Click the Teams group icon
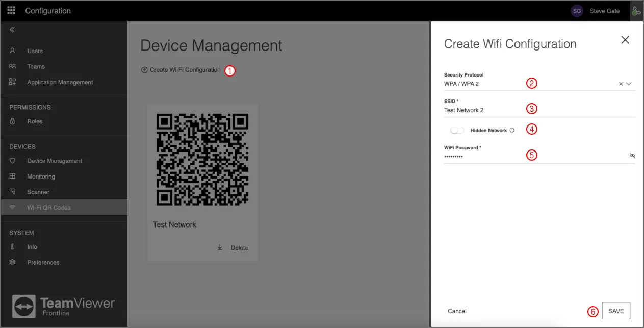The height and width of the screenshot is (328, 644). [13, 66]
